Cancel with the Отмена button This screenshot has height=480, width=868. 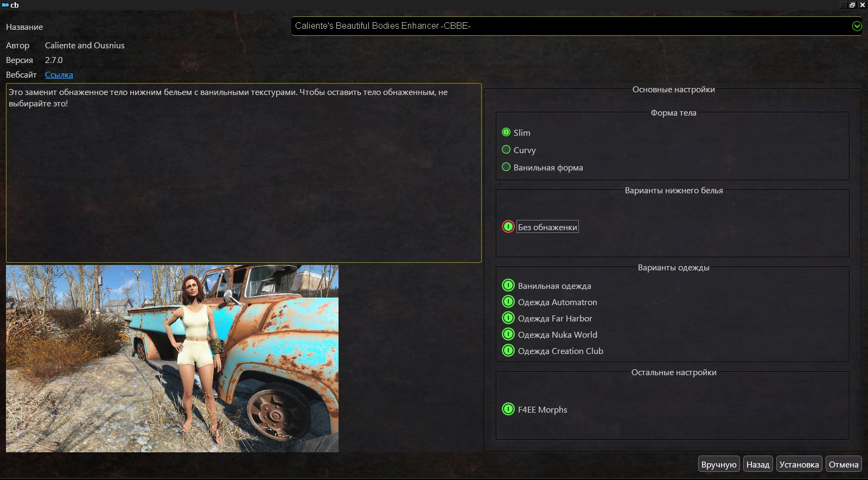(x=844, y=464)
